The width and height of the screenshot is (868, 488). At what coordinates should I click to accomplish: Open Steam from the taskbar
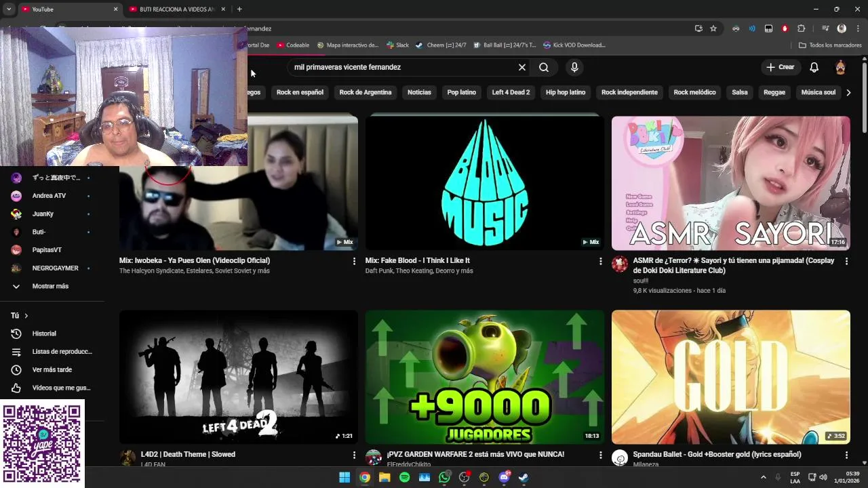(524, 477)
